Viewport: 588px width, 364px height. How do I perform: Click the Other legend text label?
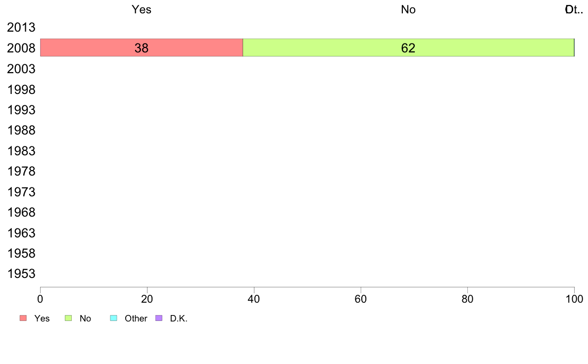(x=136, y=318)
